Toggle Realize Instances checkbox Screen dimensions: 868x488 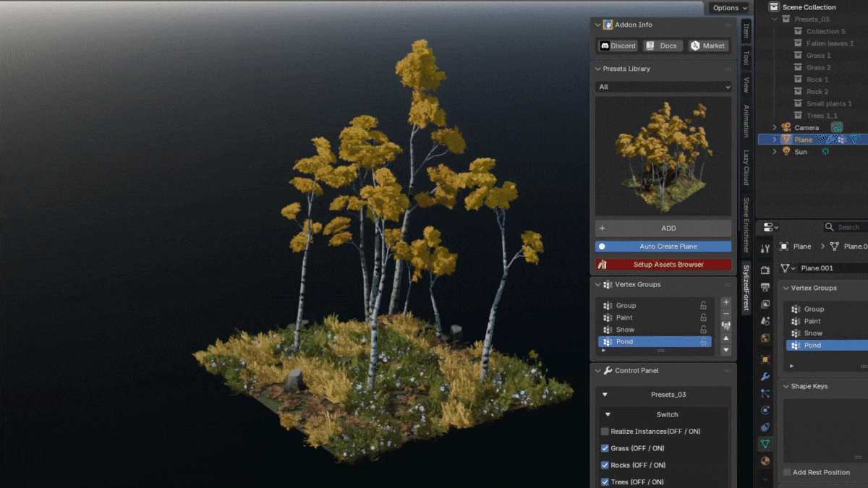[x=605, y=432]
